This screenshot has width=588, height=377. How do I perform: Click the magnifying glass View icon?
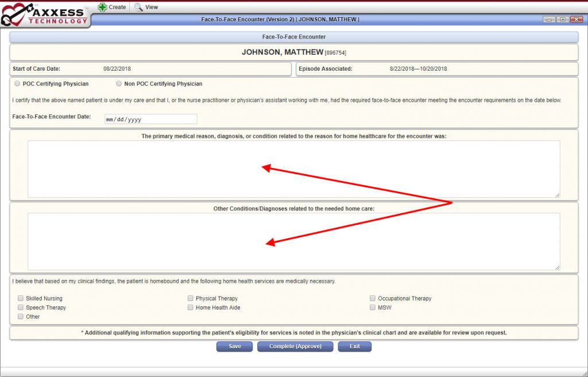pyautogui.click(x=138, y=7)
